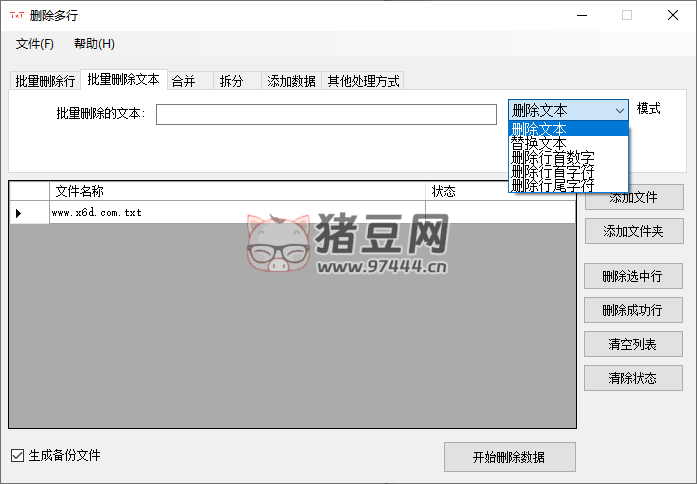Click the 清空列表 button

pyautogui.click(x=633, y=344)
